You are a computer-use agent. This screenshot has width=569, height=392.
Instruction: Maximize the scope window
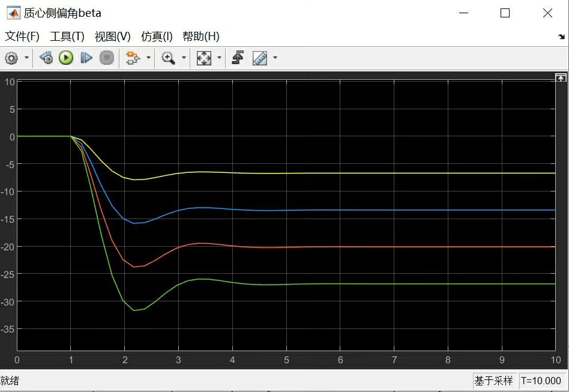[505, 13]
